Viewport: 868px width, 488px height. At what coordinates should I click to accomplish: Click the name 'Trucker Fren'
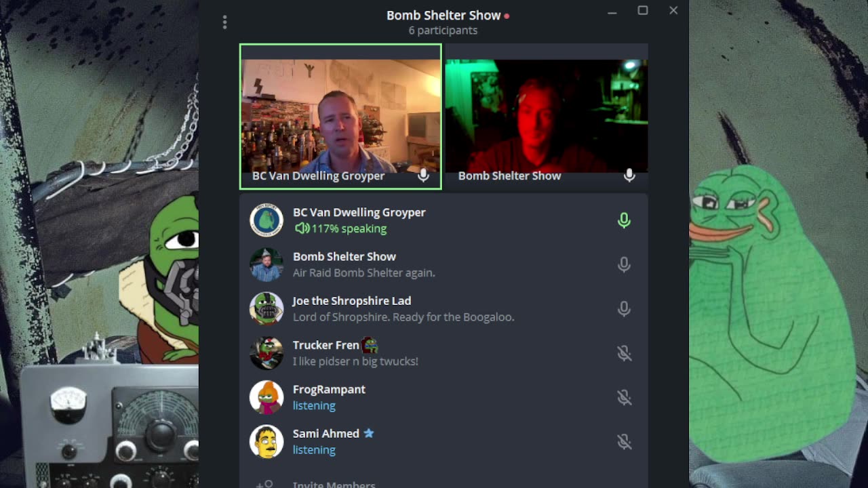(325, 345)
